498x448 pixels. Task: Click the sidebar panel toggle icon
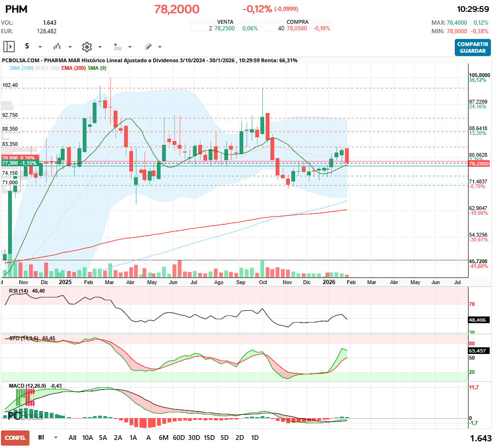click(x=9, y=47)
